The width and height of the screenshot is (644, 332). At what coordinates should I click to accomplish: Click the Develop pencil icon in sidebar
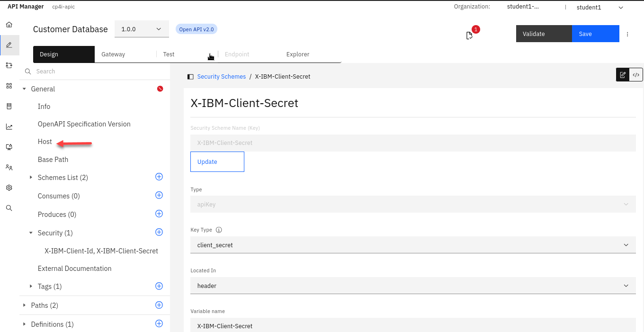[x=9, y=45]
